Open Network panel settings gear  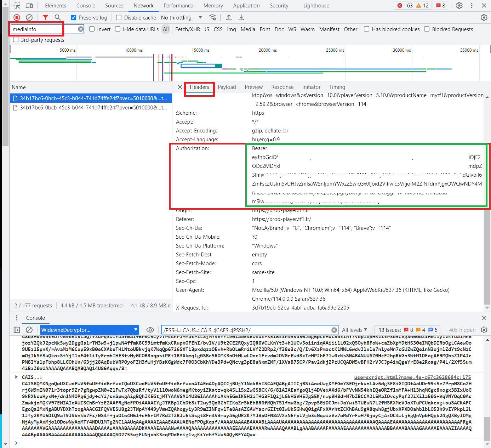click(484, 17)
